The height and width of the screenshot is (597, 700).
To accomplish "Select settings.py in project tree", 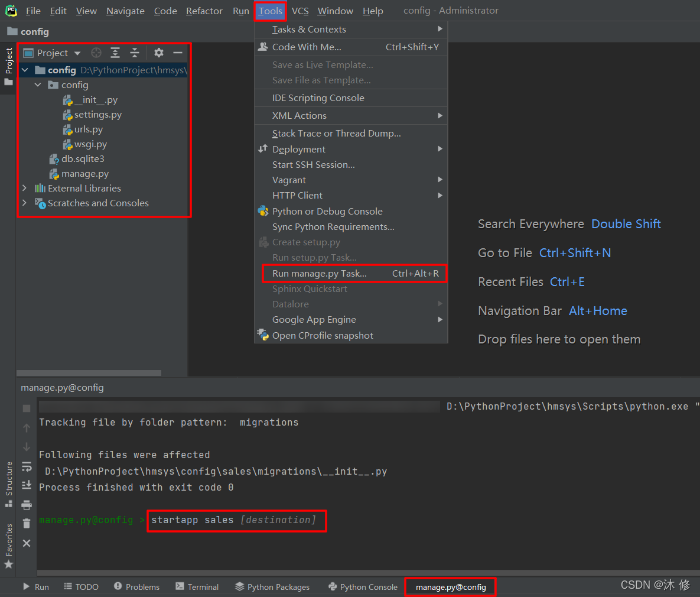I will pos(92,115).
